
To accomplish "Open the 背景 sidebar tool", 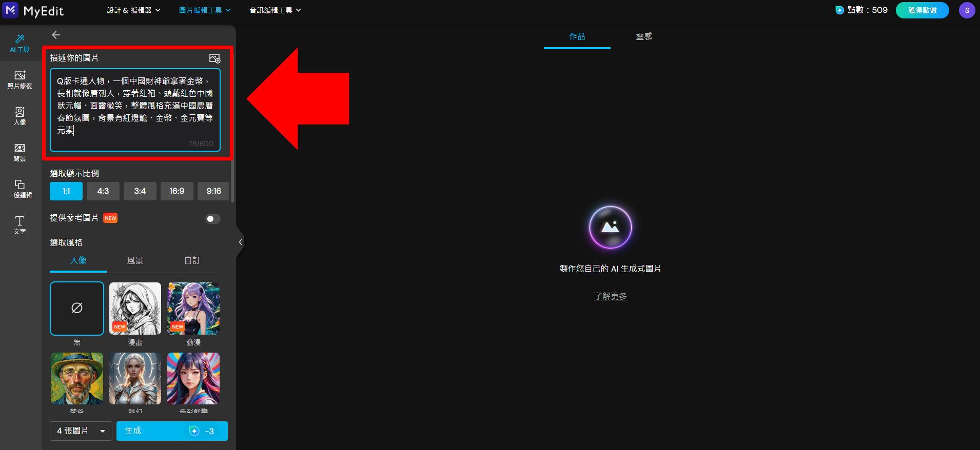I will pyautogui.click(x=19, y=153).
